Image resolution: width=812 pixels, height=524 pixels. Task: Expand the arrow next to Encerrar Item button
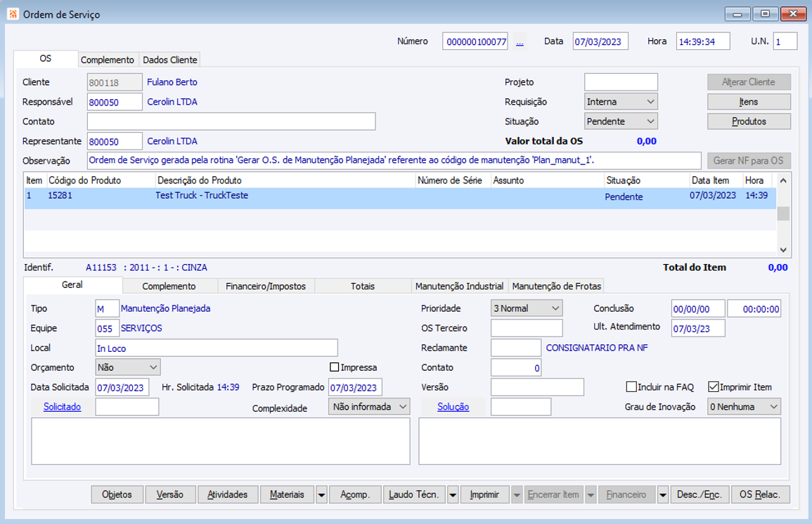pos(591,495)
